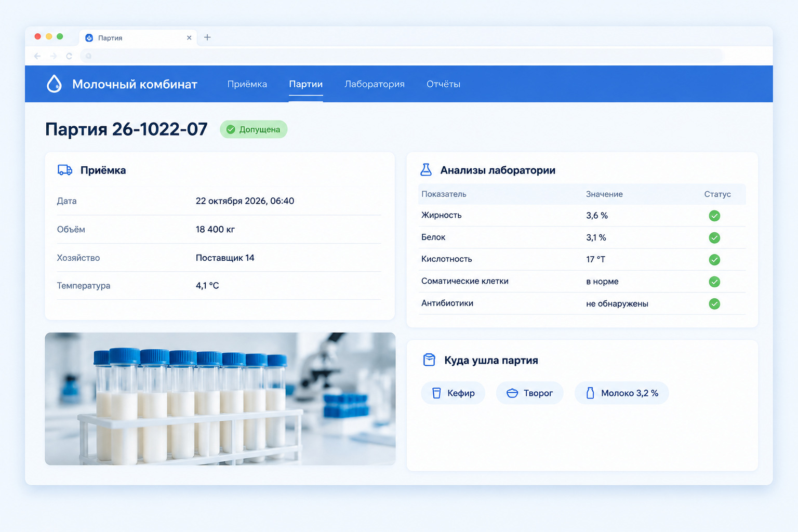Click the check for Соматические клетки row
This screenshot has height=532, width=798.
tap(714, 282)
